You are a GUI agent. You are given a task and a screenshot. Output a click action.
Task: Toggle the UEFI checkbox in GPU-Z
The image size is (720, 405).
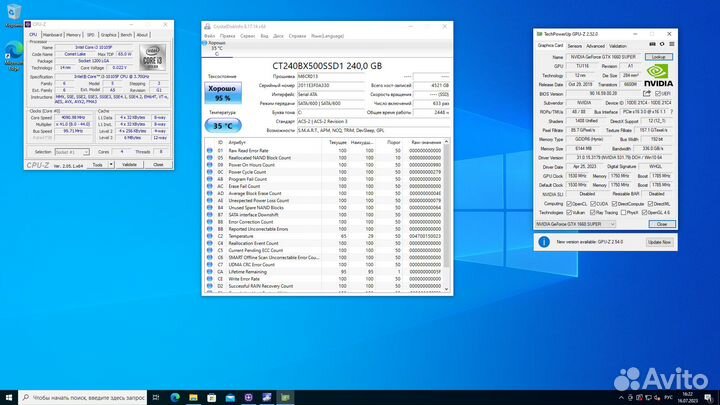pos(658,94)
